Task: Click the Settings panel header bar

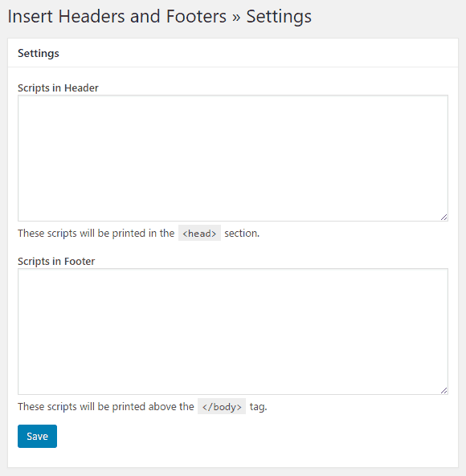Action: click(233, 53)
